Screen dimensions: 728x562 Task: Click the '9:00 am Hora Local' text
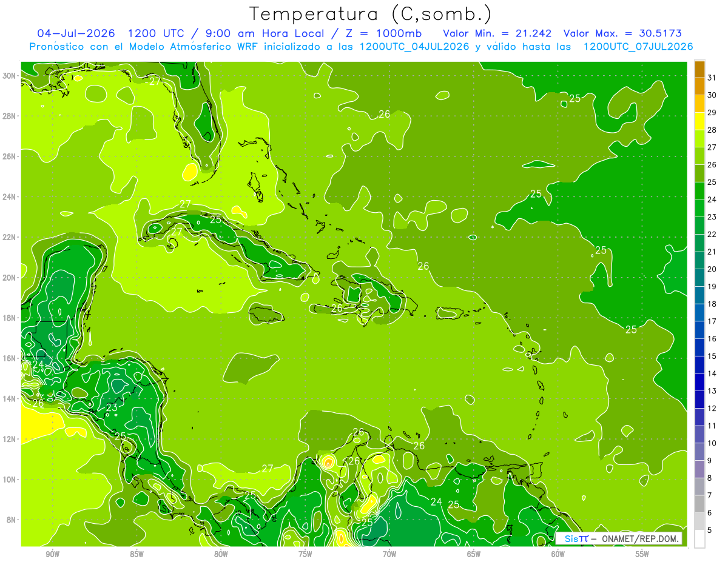[x=263, y=33]
